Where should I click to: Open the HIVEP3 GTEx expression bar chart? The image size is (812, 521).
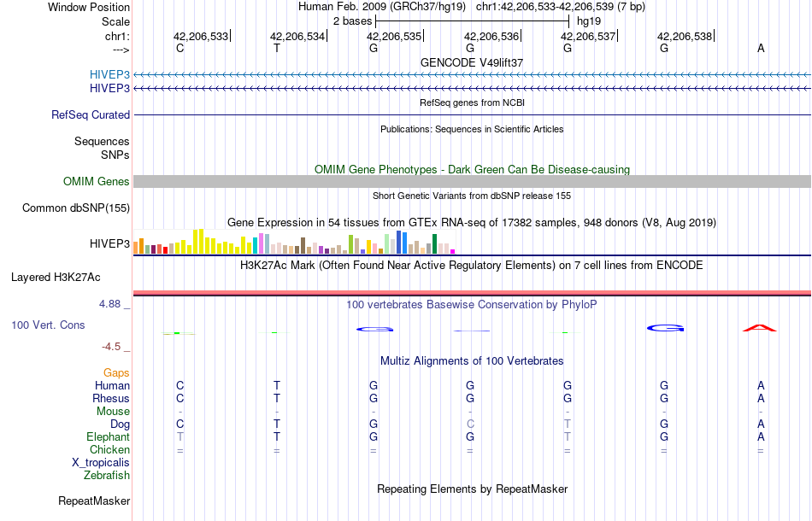tap(294, 242)
